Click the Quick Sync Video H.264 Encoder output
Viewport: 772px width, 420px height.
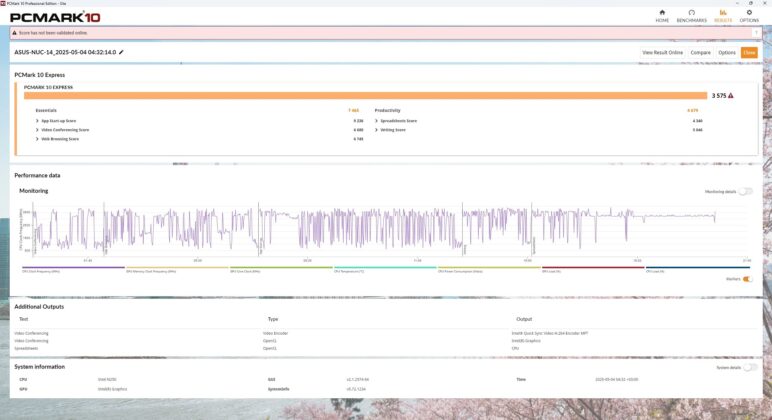(549, 333)
